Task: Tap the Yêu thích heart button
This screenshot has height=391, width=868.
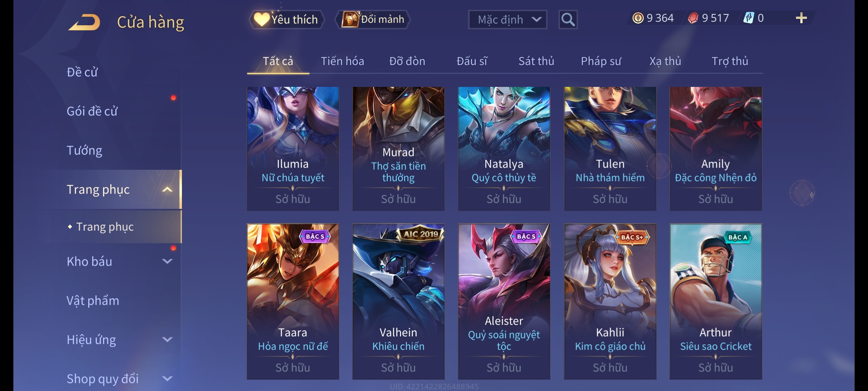Action: tap(286, 19)
